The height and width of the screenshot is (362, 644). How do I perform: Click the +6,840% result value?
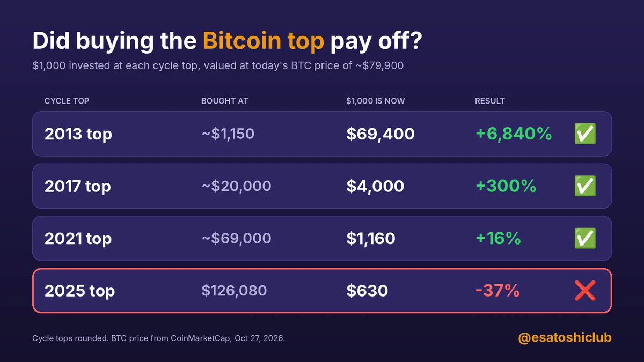[x=514, y=134]
